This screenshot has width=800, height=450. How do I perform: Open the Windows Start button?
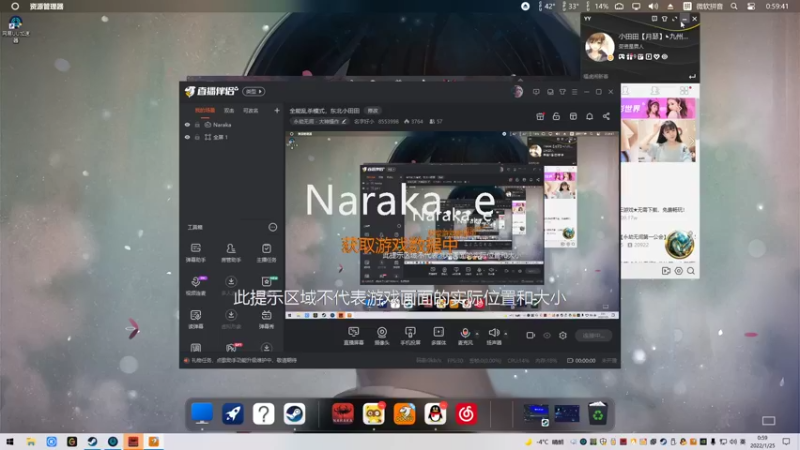coord(10,441)
